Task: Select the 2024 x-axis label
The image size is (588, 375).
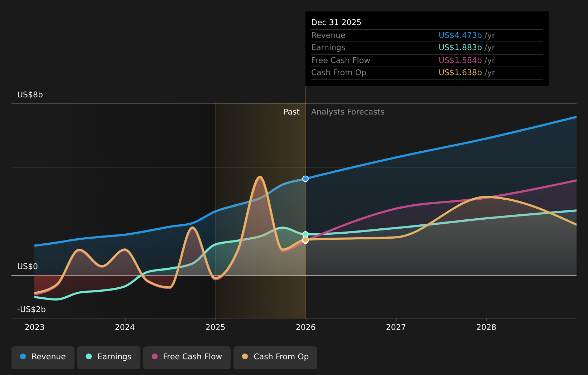Action: pyautogui.click(x=125, y=327)
